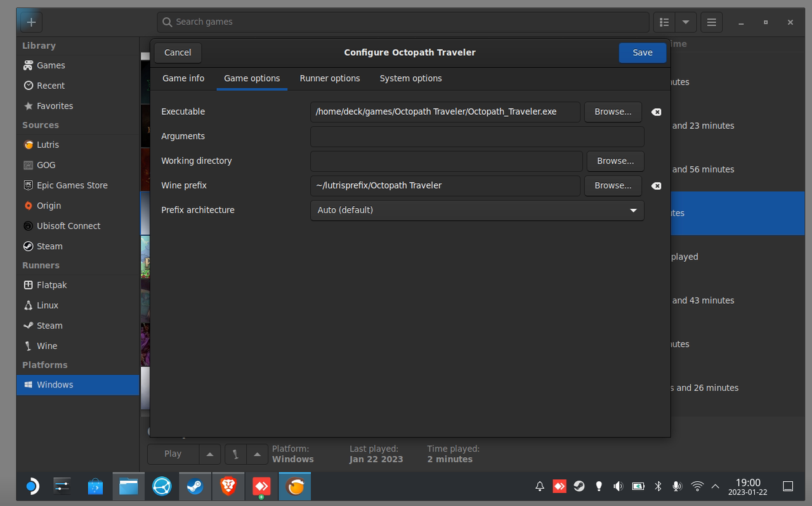Click the Search games field
812x506 pixels.
[403, 22]
